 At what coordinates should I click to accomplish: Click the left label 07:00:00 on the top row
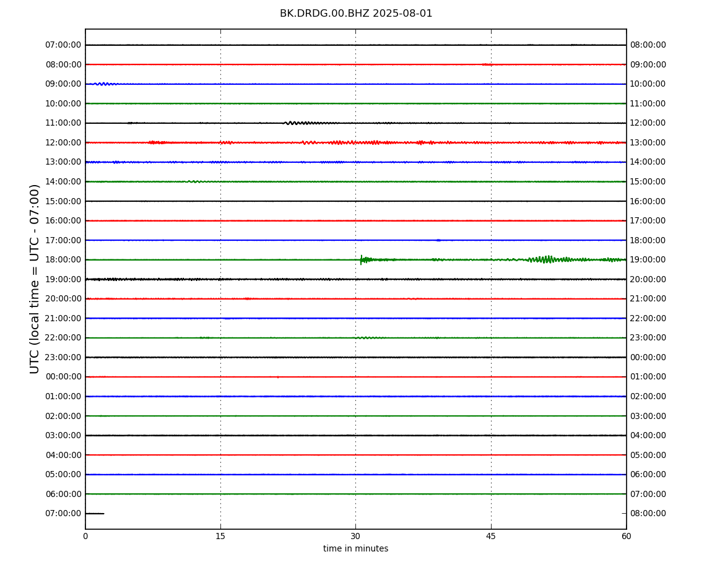click(63, 45)
